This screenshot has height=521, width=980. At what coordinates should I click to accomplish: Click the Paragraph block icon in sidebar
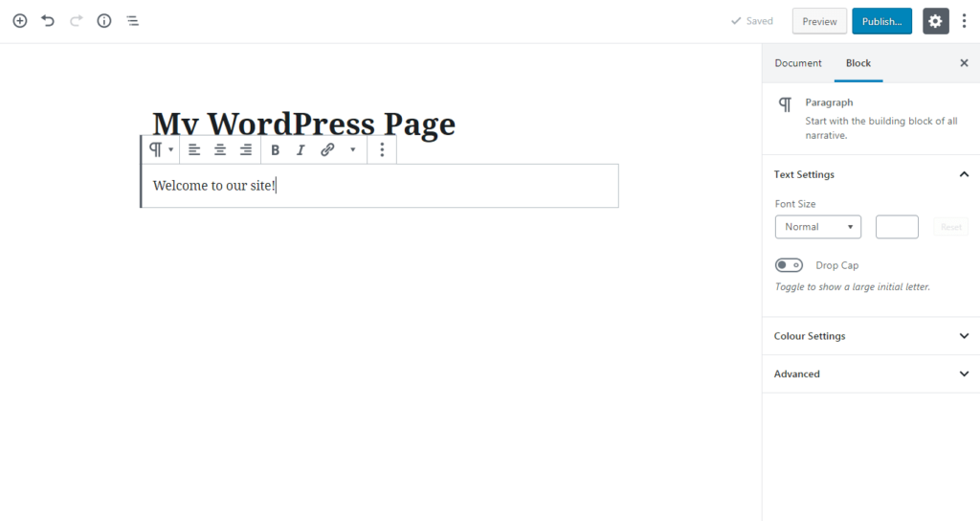click(x=785, y=103)
